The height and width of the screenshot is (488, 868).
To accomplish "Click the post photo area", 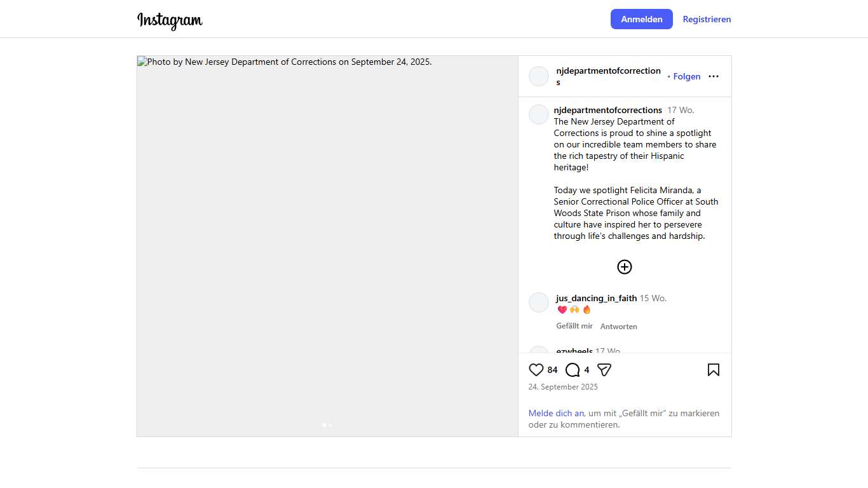I will click(327, 246).
